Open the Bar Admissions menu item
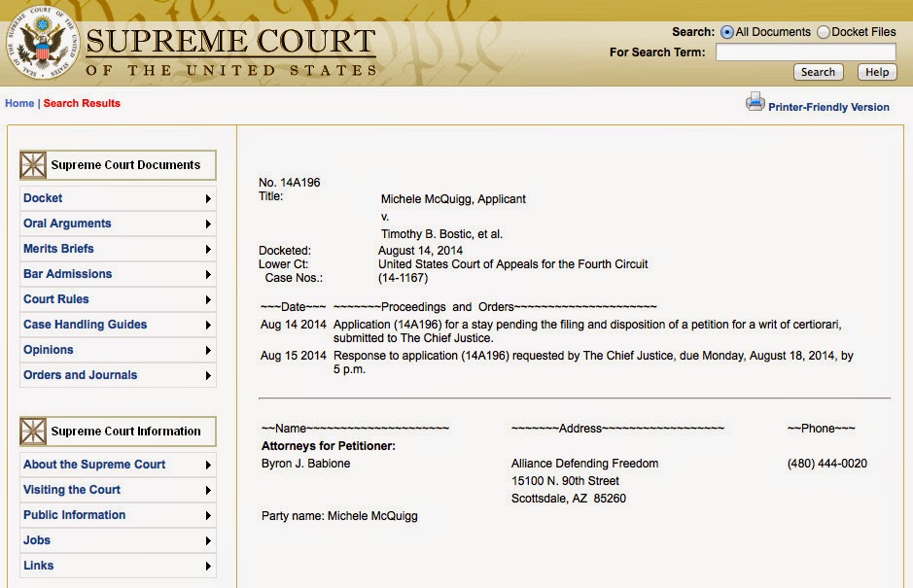 tap(118, 274)
